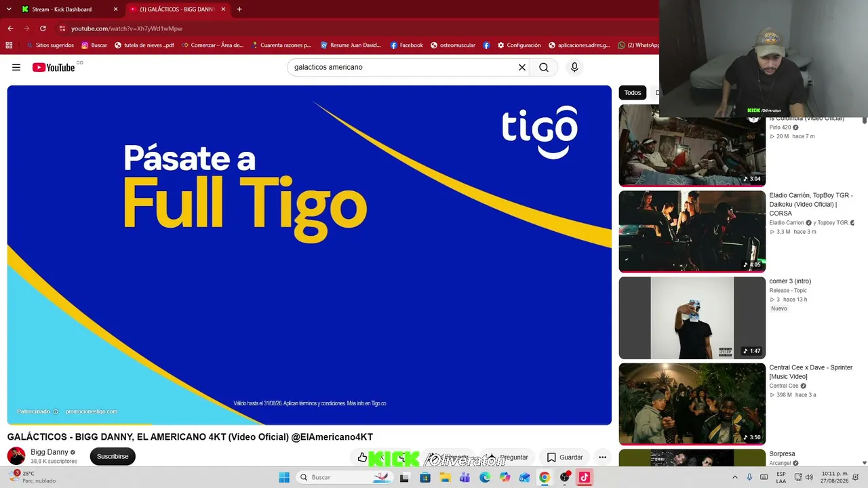The image size is (868, 488).
Task: Show hidden system tray icons
Action: tap(734, 477)
